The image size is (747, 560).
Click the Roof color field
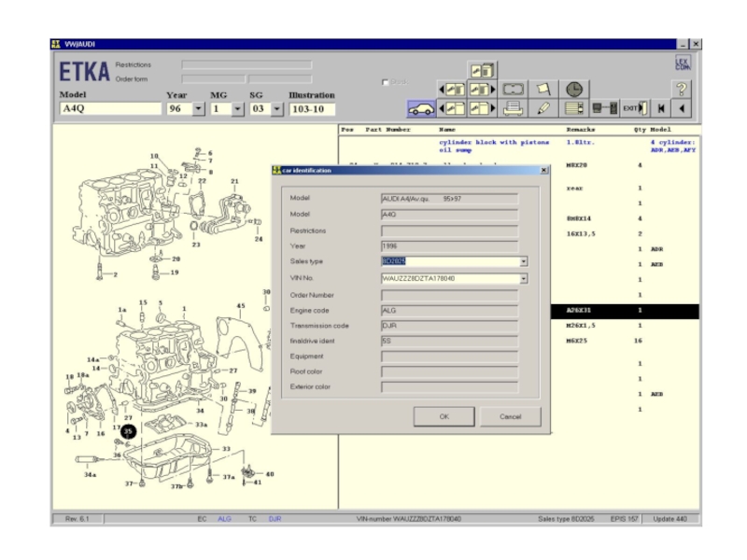[x=450, y=371]
